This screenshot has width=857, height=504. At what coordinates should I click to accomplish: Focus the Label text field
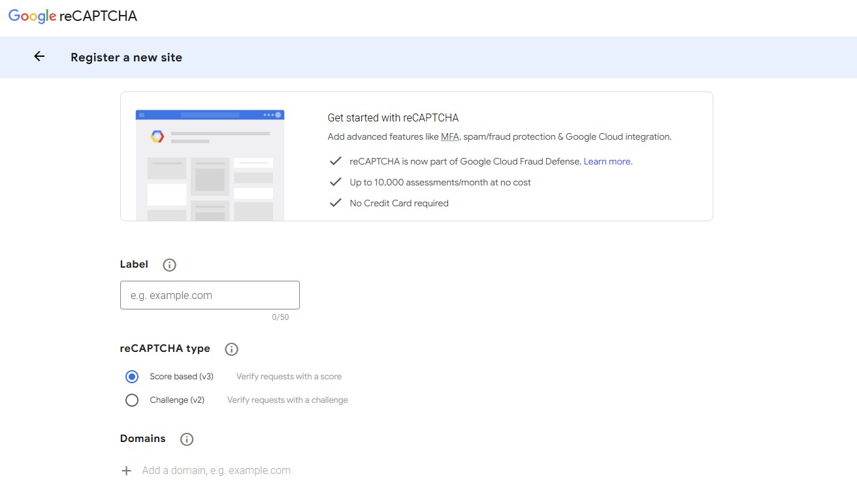(210, 295)
